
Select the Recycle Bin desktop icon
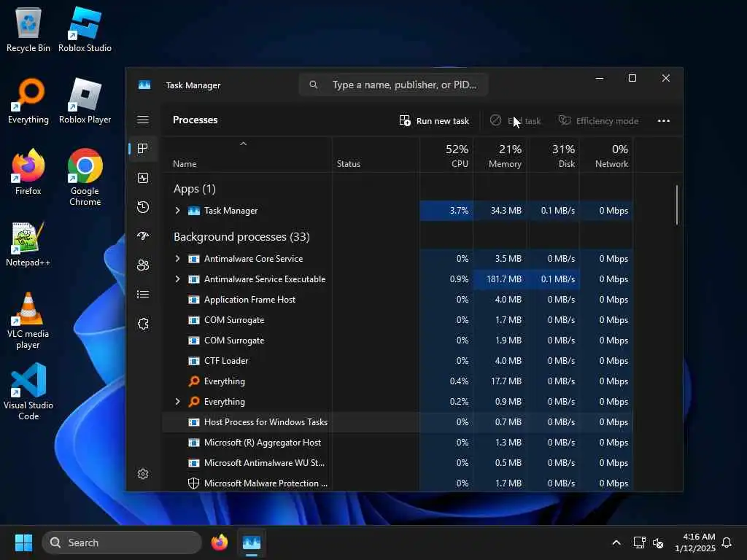coord(28,29)
